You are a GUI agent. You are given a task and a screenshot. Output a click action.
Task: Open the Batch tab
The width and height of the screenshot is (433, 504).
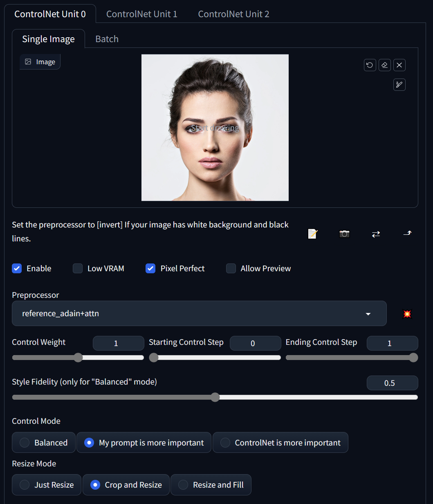coord(107,39)
